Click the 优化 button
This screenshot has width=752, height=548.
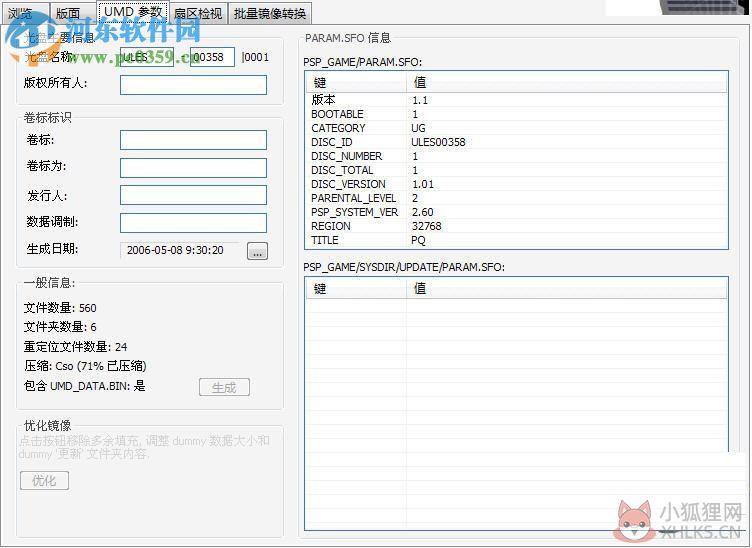(44, 480)
